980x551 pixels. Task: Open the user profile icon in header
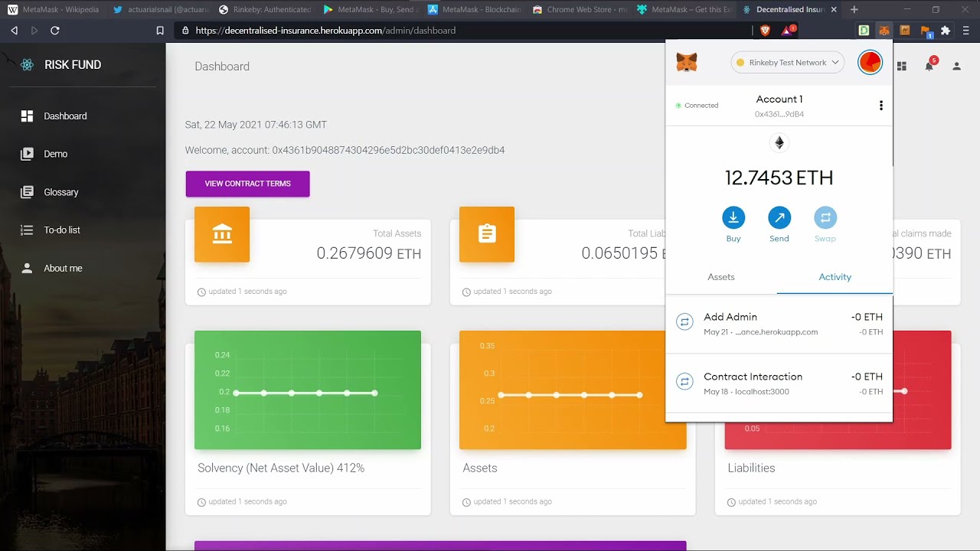pos(956,67)
